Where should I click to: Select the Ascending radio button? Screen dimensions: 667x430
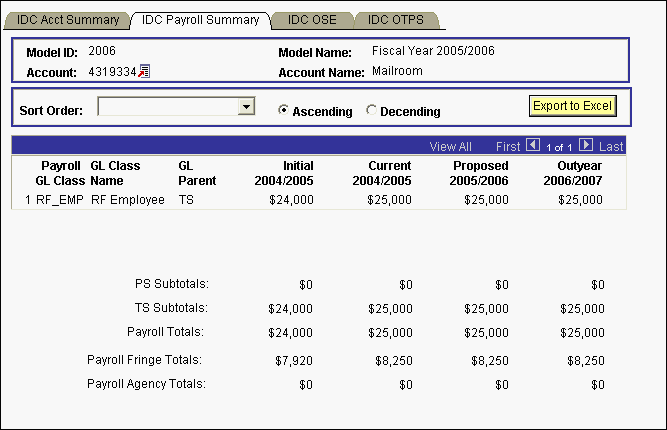[x=284, y=111]
